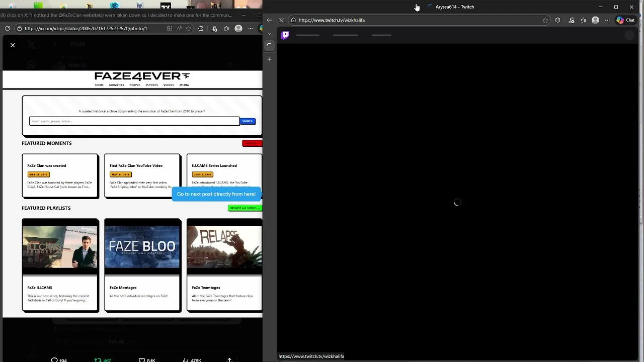This screenshot has height=362, width=644.
Task: Open ILLCAMS Series Launched card
Action: pos(224,176)
